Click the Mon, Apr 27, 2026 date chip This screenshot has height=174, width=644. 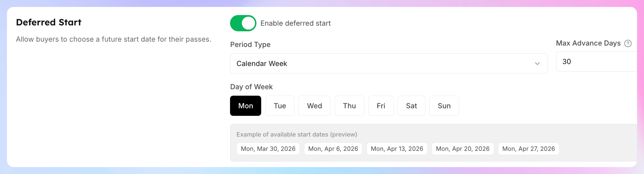[x=529, y=149]
